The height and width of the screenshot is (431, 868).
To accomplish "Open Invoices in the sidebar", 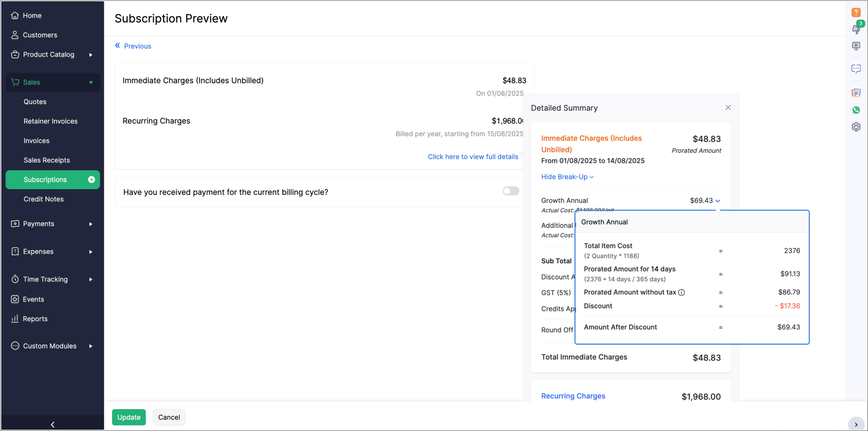I will click(36, 141).
